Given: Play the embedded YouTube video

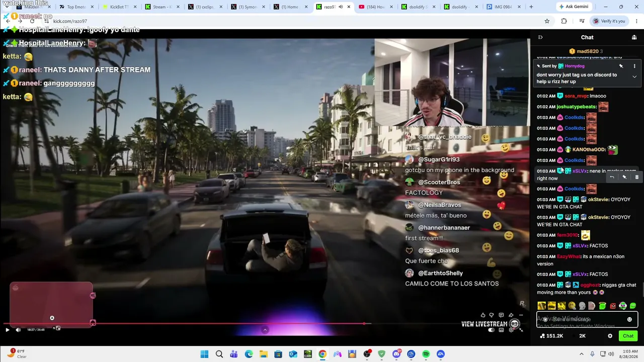Looking at the screenshot, I should pyautogui.click(x=7, y=330).
